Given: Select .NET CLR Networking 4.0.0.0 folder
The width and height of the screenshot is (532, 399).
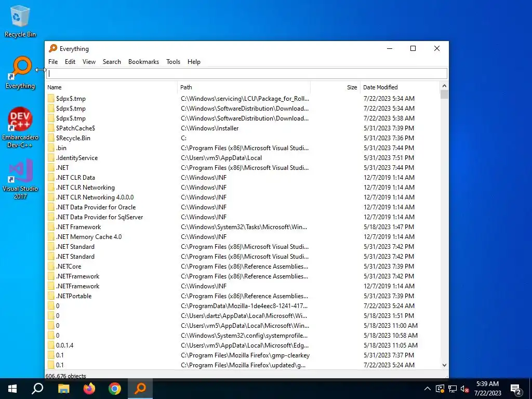Looking at the screenshot, I should tap(243, 197).
